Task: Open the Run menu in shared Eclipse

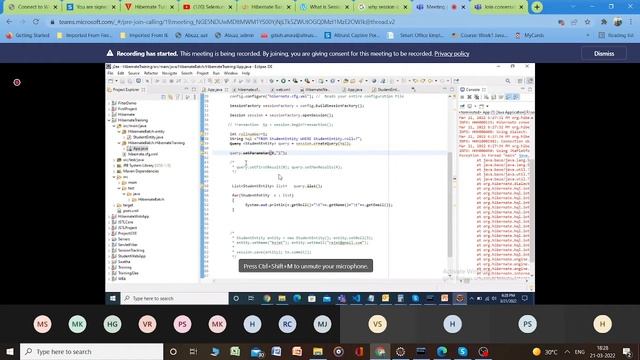Action: [x=216, y=73]
